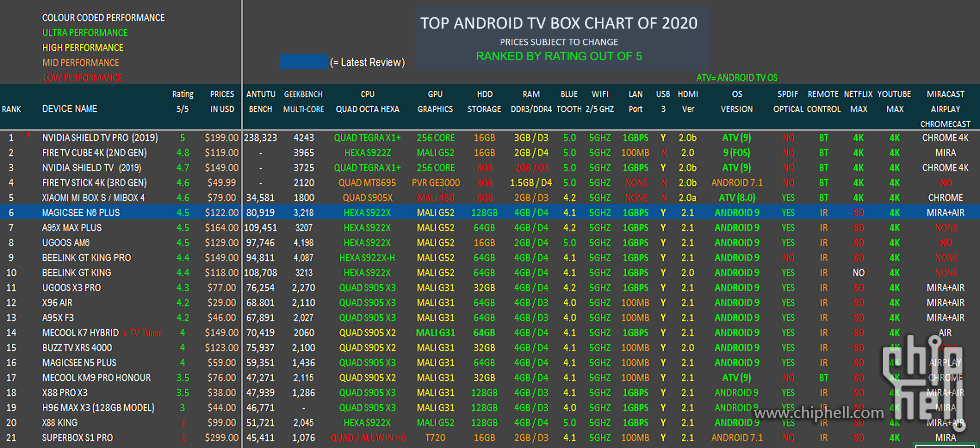Image resolution: width=980 pixels, height=448 pixels.
Task: Click the Antutu score '80,919'
Action: click(261, 212)
